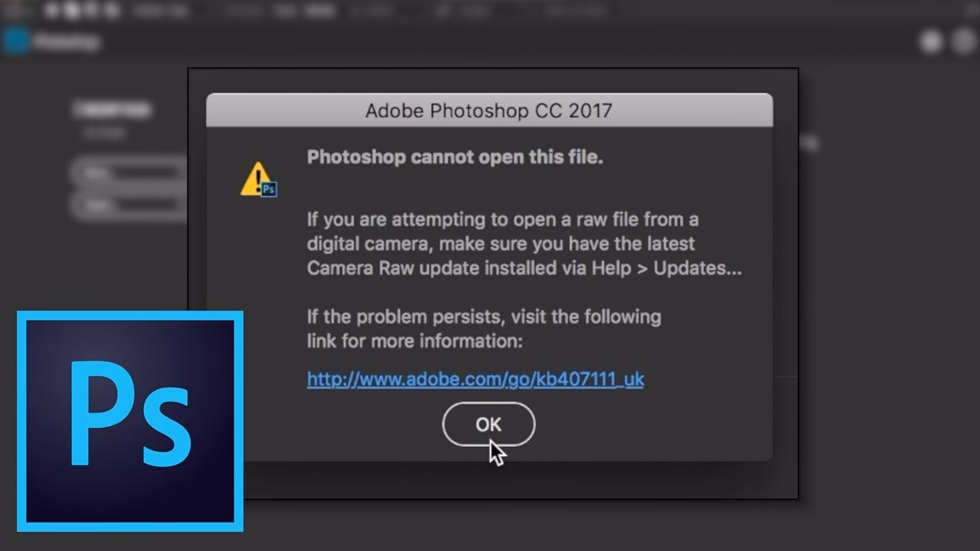The height and width of the screenshot is (551, 980).
Task: Click the circular icon beside the top-right corner icon
Action: [x=930, y=41]
